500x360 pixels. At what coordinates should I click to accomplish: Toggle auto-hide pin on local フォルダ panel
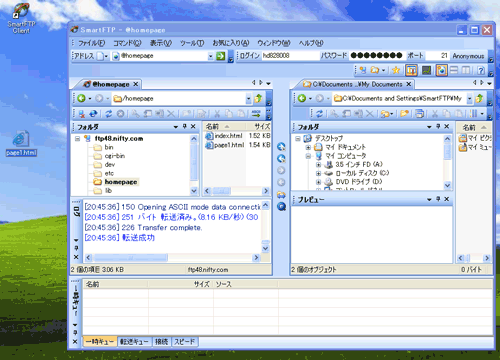point(438,127)
